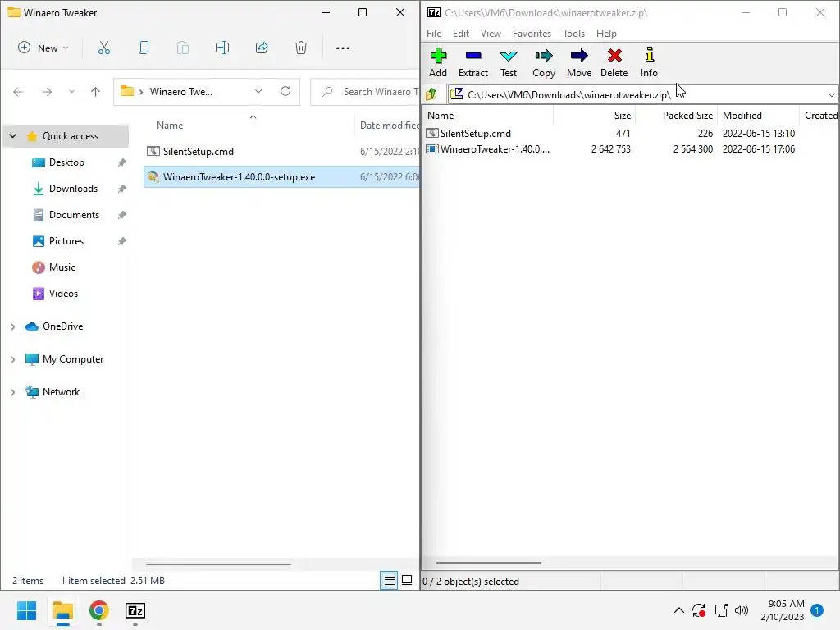Open Google Chrome from taskbar
The image size is (840, 630).
point(99,610)
